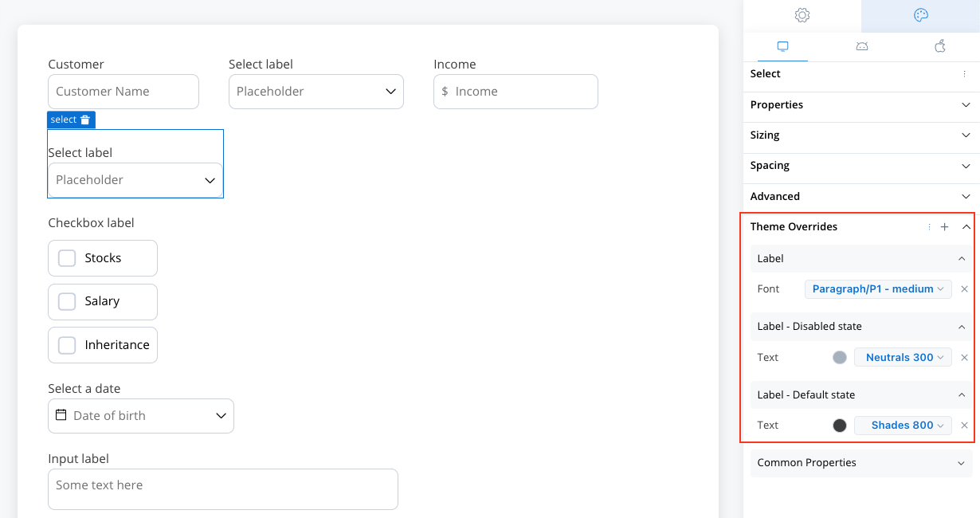Screen dimensions: 980x518
Task: Open the highlighted Select label Placeholder dropdown
Action: coord(135,180)
